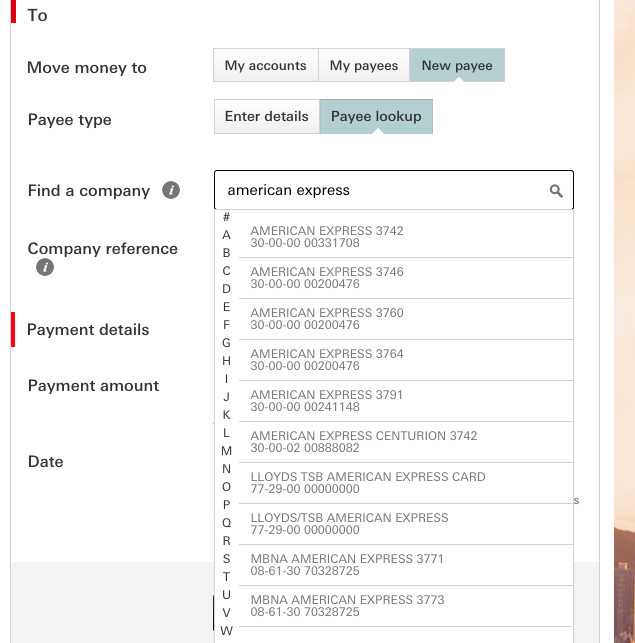Jump to letter W in index

pos(226,631)
